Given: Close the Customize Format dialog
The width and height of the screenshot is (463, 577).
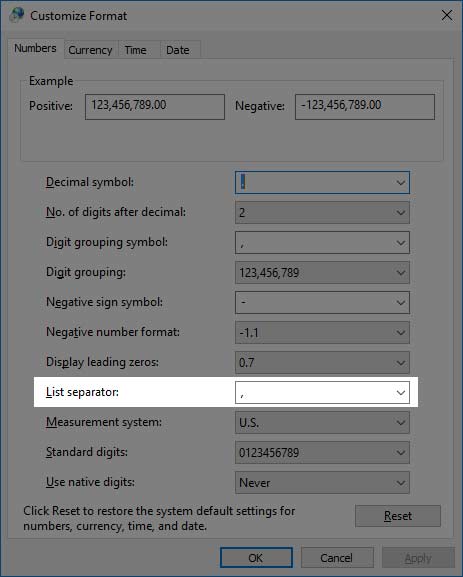Looking at the screenshot, I should coord(447,15).
